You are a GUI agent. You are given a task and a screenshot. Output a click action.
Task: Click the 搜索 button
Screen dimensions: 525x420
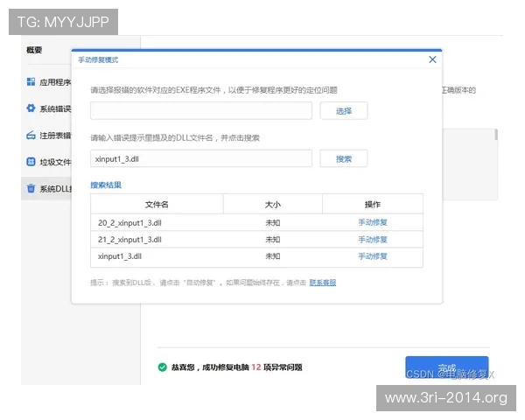(x=344, y=158)
